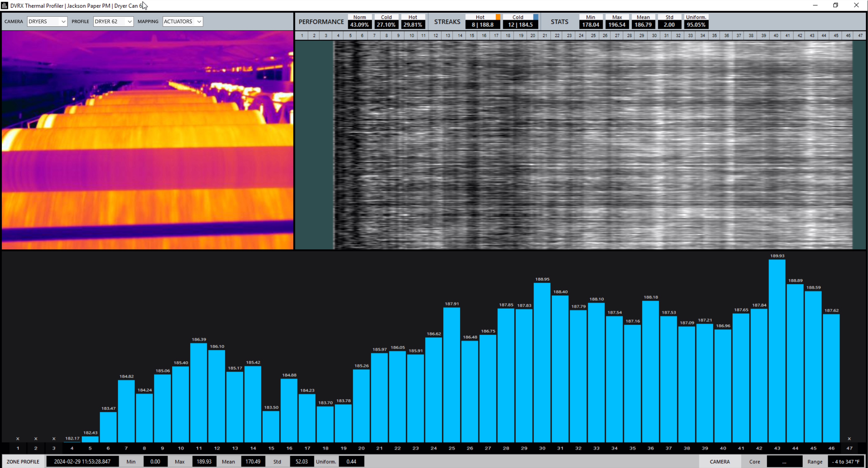
Task: Click the Stats Min value 178.04
Action: [591, 25]
